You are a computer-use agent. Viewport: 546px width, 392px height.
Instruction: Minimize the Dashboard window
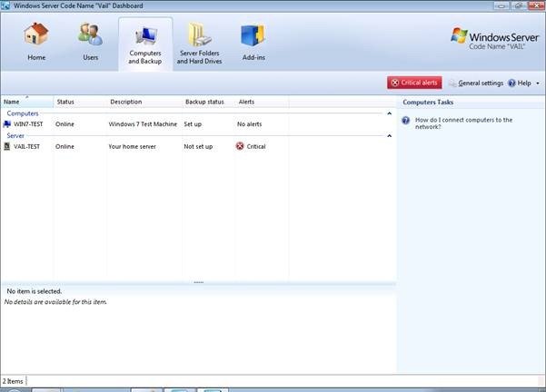[501, 5]
